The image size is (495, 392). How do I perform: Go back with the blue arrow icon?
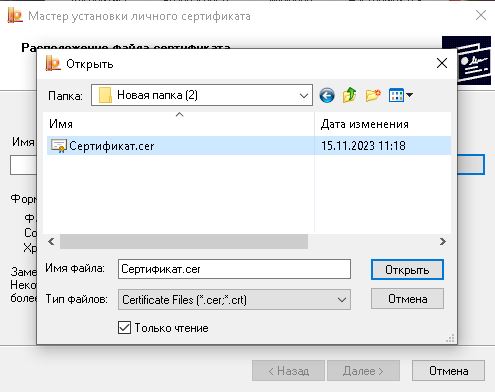[x=327, y=96]
